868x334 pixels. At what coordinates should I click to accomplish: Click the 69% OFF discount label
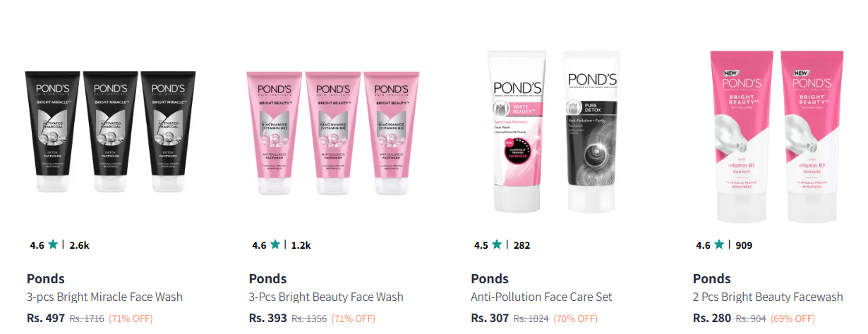(x=795, y=318)
